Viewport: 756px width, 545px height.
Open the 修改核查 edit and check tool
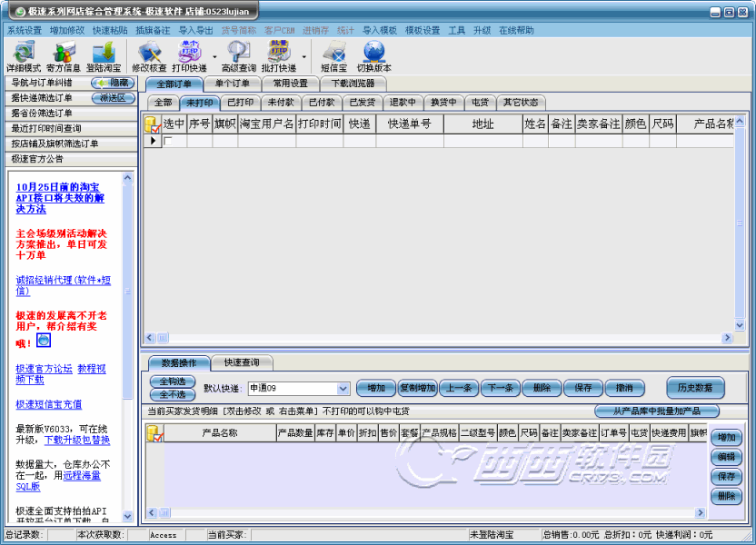point(149,57)
